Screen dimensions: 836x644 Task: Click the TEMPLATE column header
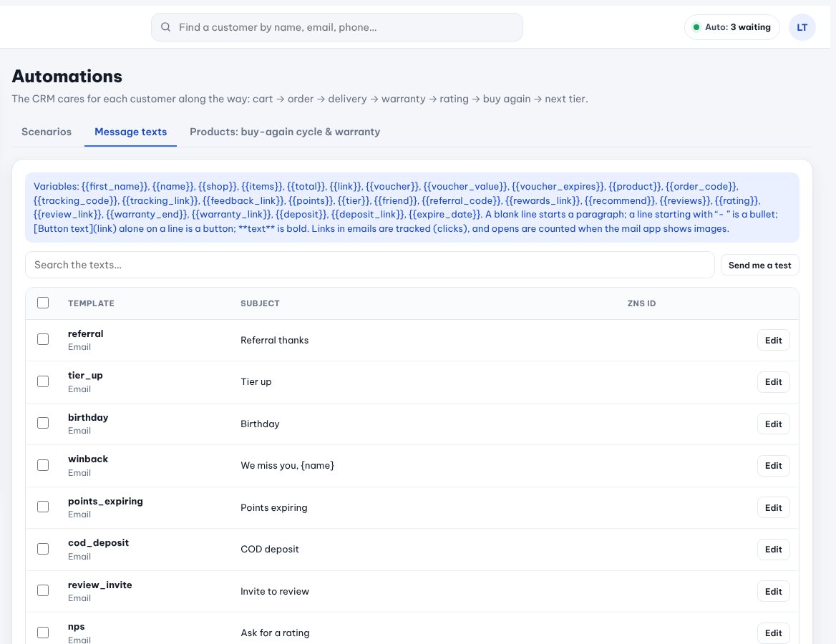[91, 303]
